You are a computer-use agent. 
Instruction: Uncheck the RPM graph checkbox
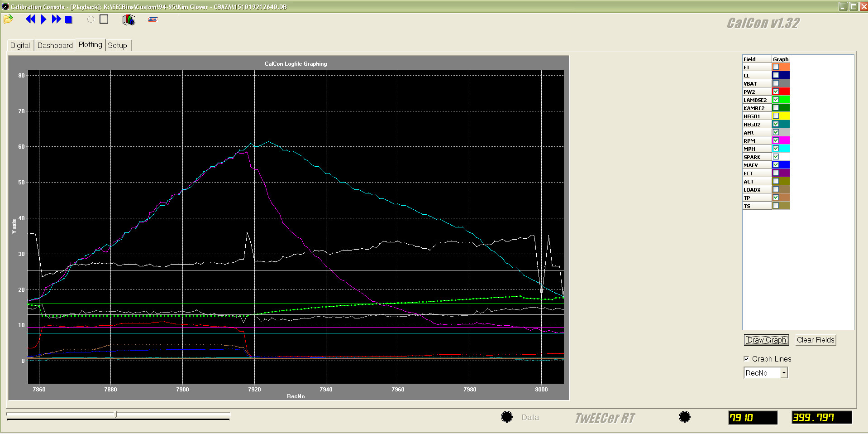tap(776, 140)
